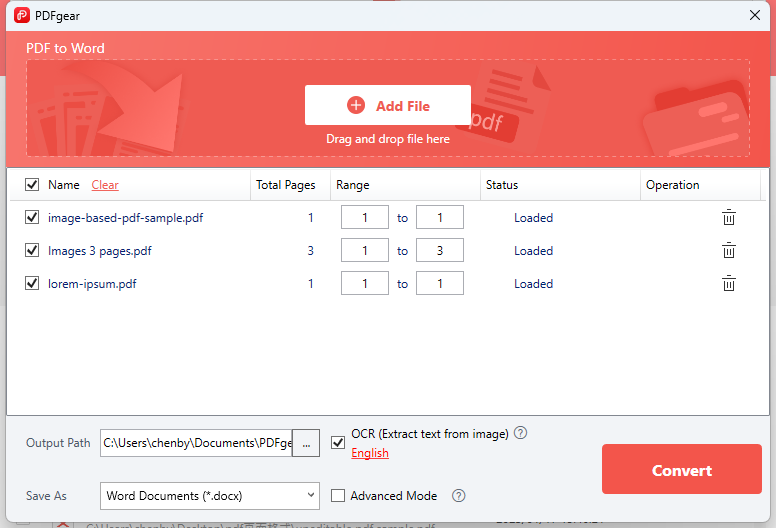The height and width of the screenshot is (528, 776).
Task: Remove Images 3 pages.pdf using trash icon
Action: coord(728,250)
